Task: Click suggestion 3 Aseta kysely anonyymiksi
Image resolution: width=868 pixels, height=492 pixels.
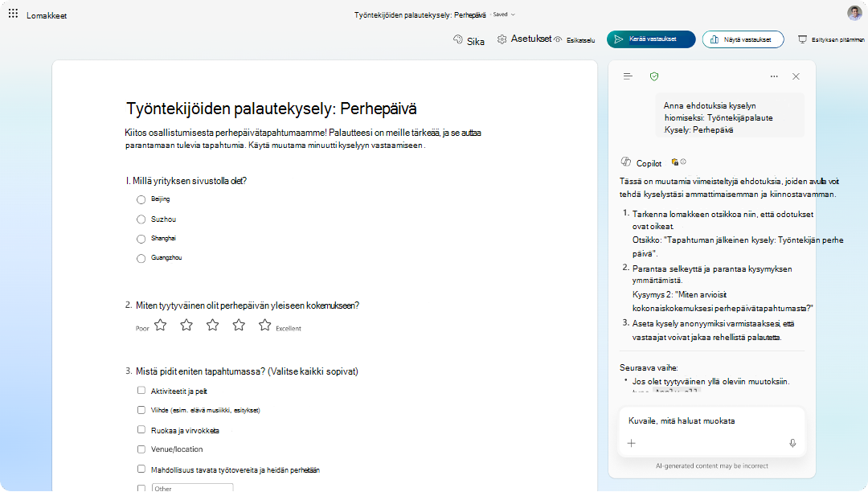Action: 714,330
